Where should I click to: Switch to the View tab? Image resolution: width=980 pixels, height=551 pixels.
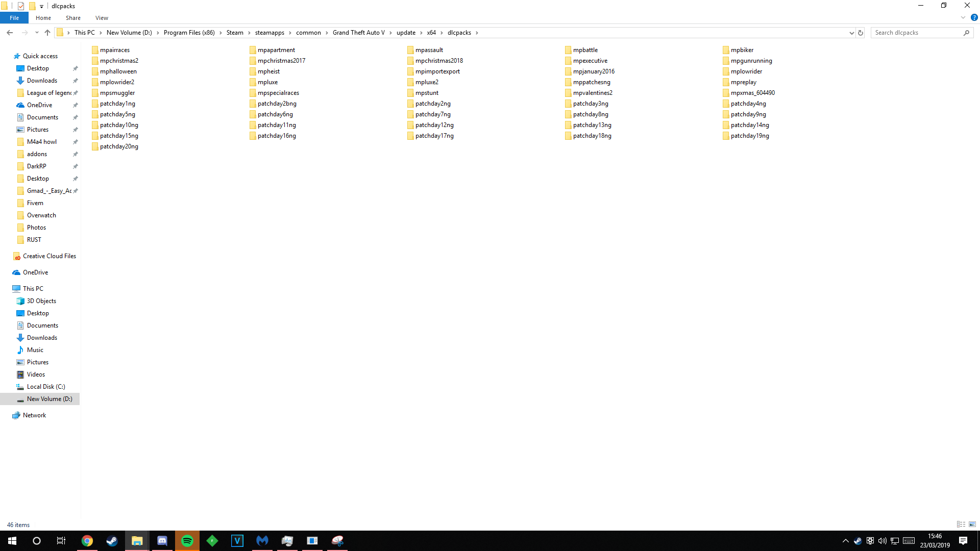point(102,17)
